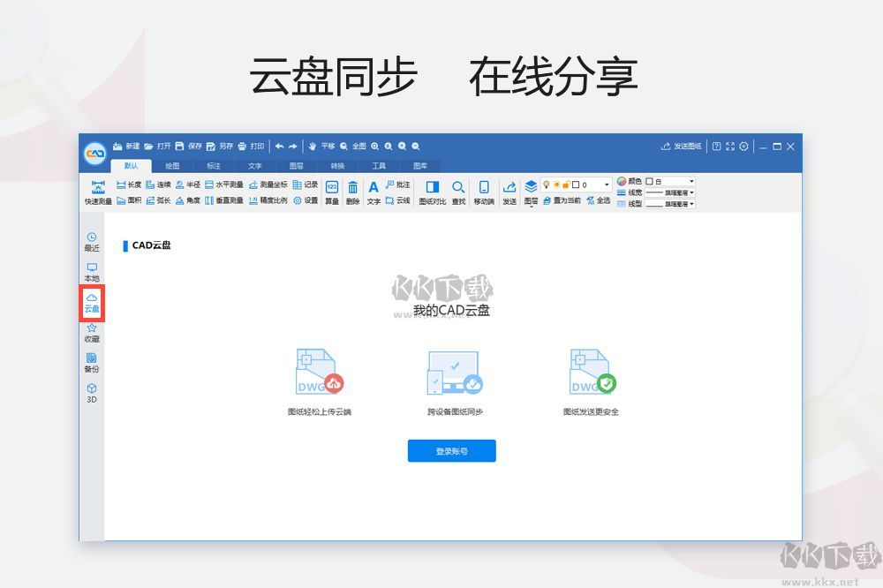883x588 pixels.
Task: Open the 线型 linetype dropdown
Action: pos(690,204)
